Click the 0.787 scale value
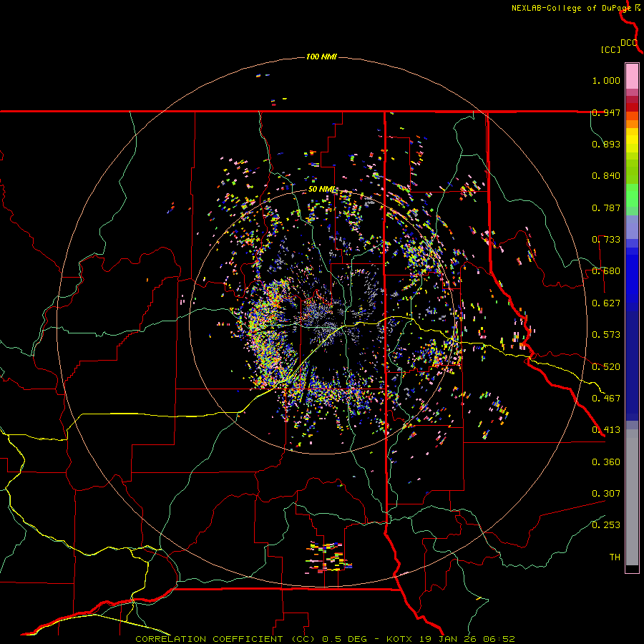 click(x=606, y=208)
